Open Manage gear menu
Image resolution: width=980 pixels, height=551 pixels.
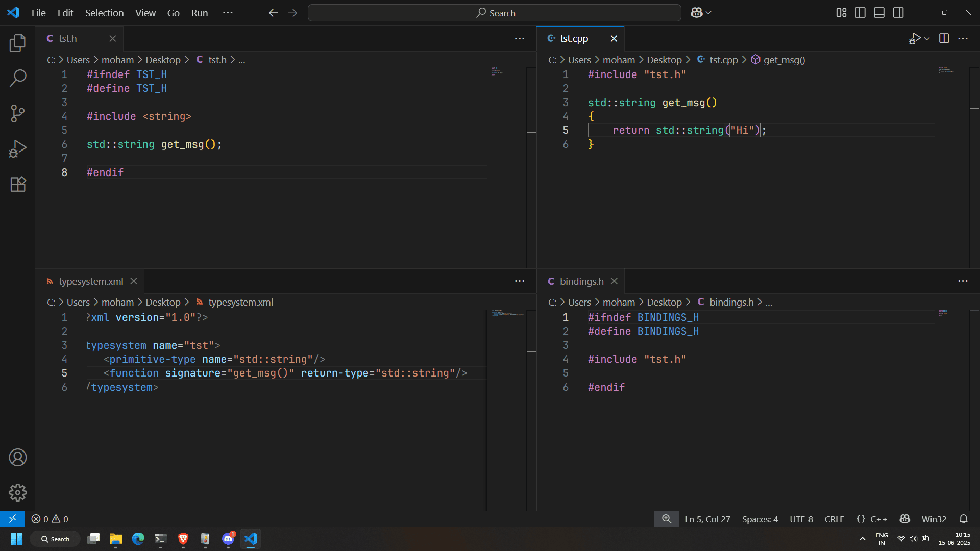(18, 493)
